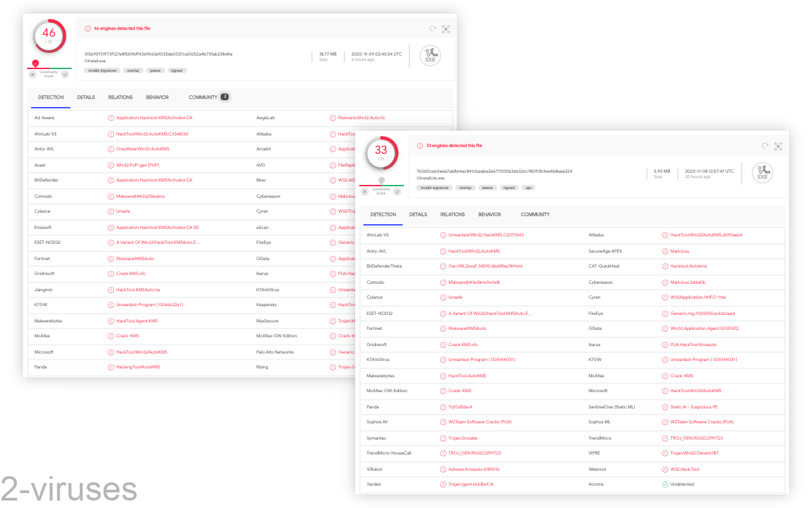Click the warning icon beside Adware.Kmsauto.6189016
This screenshot has width=812, height=508.
tap(443, 469)
